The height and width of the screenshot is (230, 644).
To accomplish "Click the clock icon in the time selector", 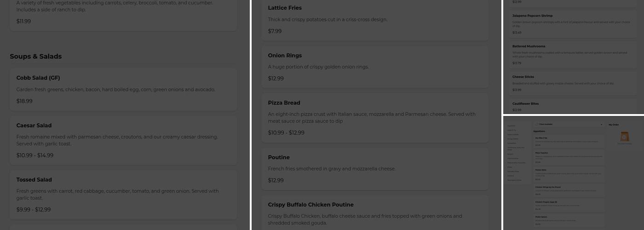I will pos(537,125).
